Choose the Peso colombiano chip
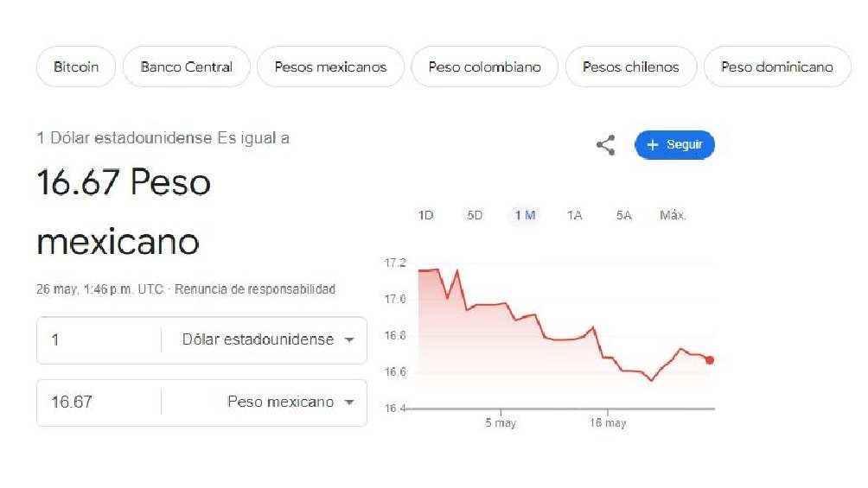This screenshot has width=868, height=488. tap(484, 67)
